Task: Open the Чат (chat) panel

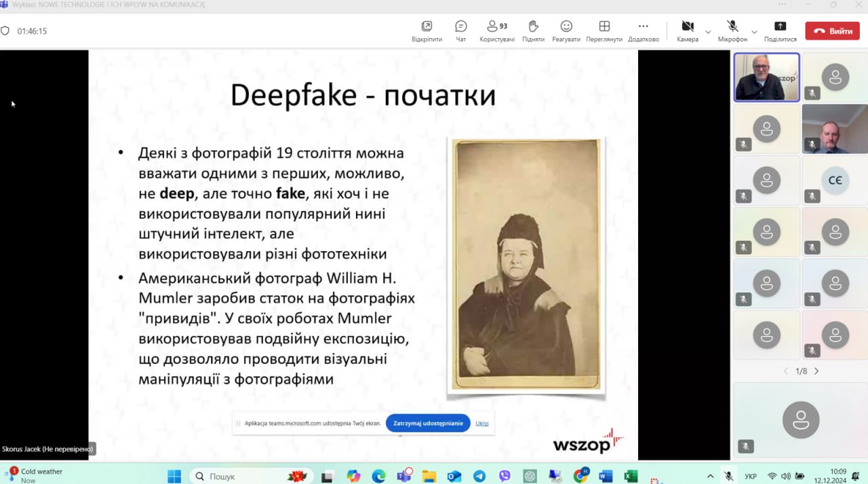Action: click(x=461, y=31)
